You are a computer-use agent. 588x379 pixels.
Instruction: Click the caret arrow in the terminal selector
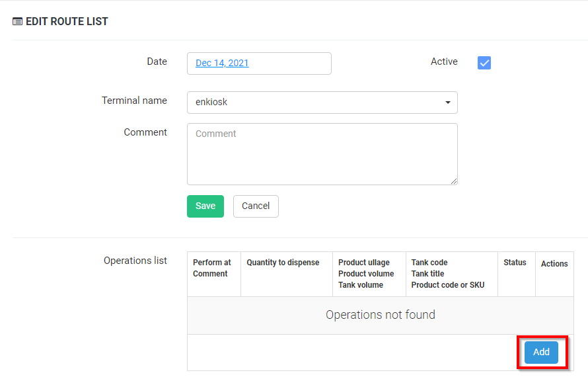(x=448, y=103)
